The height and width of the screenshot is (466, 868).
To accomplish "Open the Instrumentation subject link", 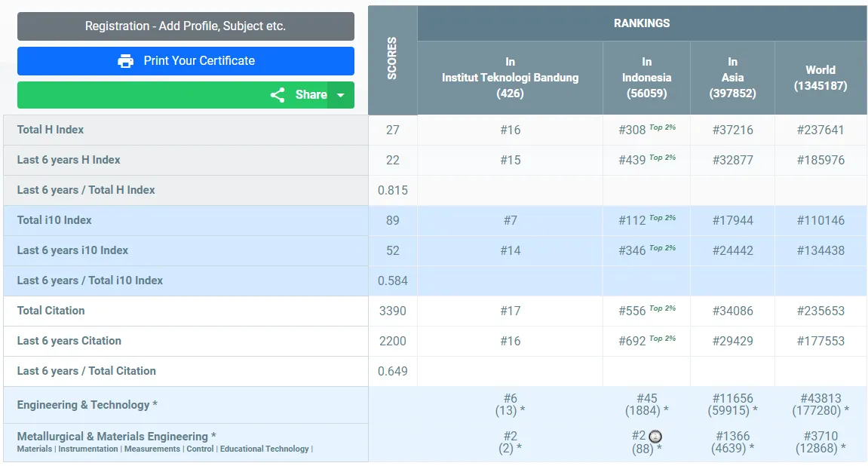I will [87, 449].
